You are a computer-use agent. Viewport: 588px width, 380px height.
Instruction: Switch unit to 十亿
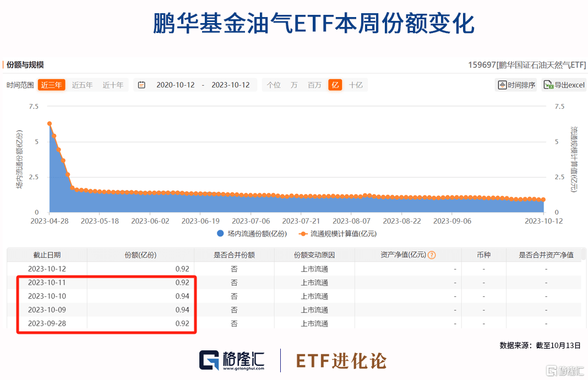point(356,85)
